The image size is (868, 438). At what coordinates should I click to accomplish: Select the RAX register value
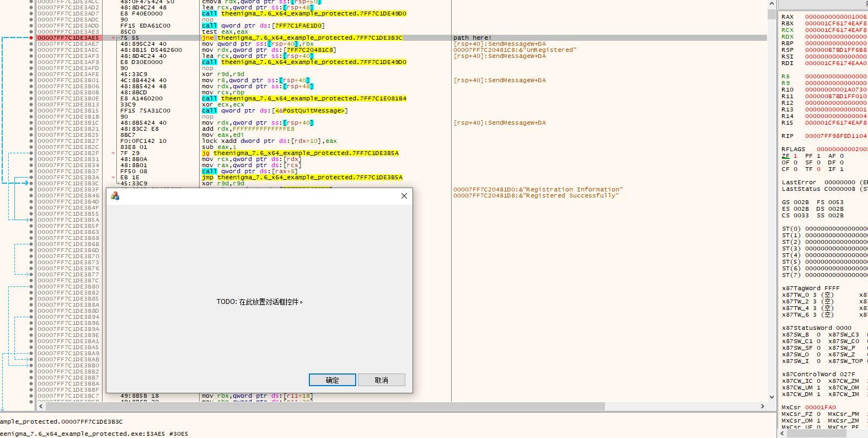pos(835,17)
